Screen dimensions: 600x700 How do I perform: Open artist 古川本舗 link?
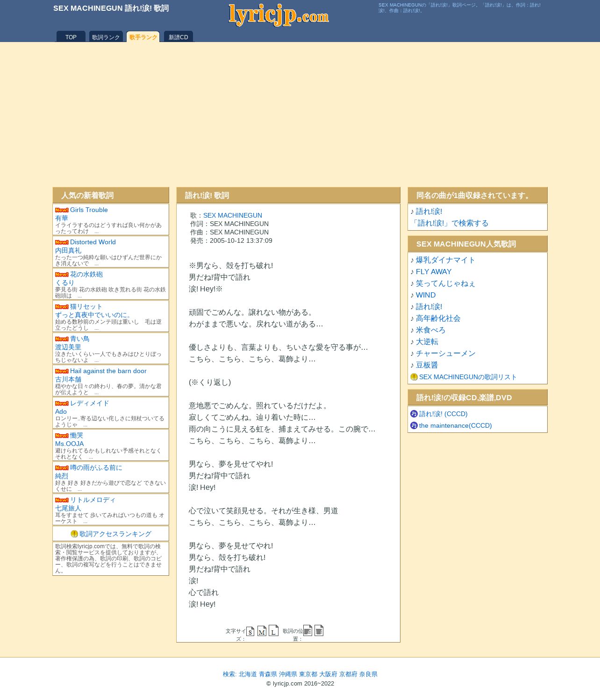(68, 379)
